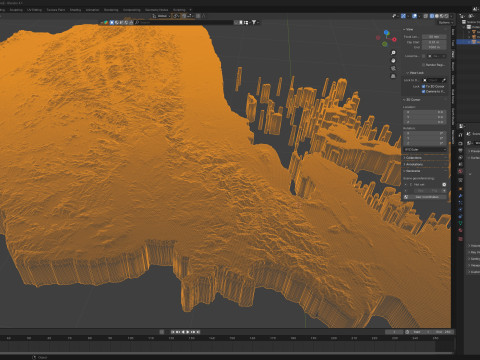Toggle viewport overlays button
The width and height of the screenshot is (480, 360).
tap(414, 16)
